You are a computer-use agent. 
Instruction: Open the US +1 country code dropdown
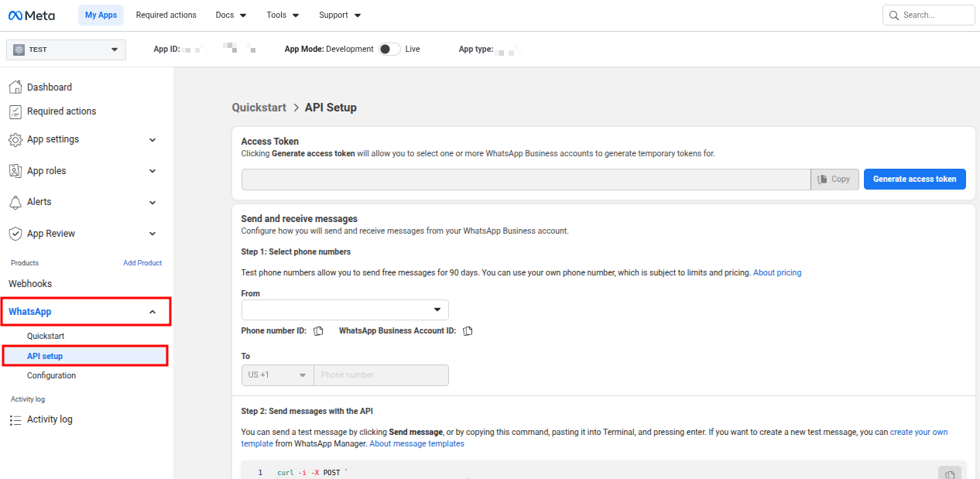coord(277,375)
